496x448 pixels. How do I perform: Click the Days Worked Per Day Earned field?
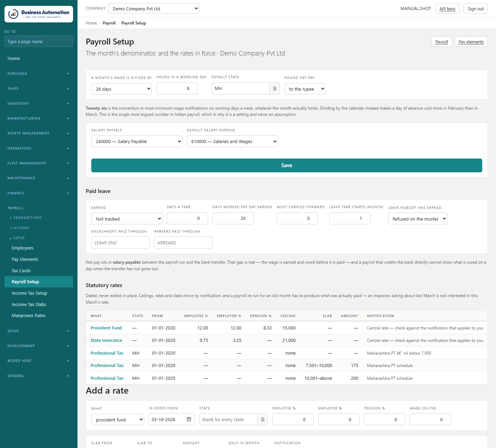[233, 218]
